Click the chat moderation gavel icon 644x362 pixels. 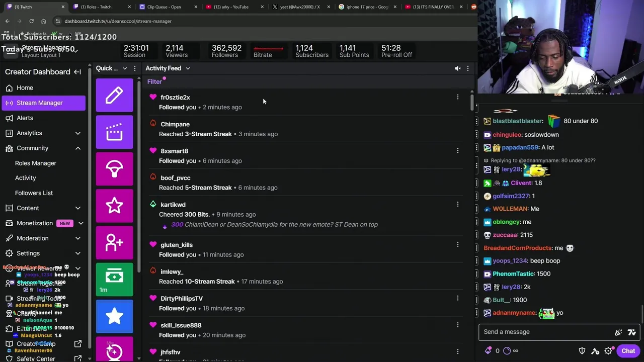(x=595, y=351)
